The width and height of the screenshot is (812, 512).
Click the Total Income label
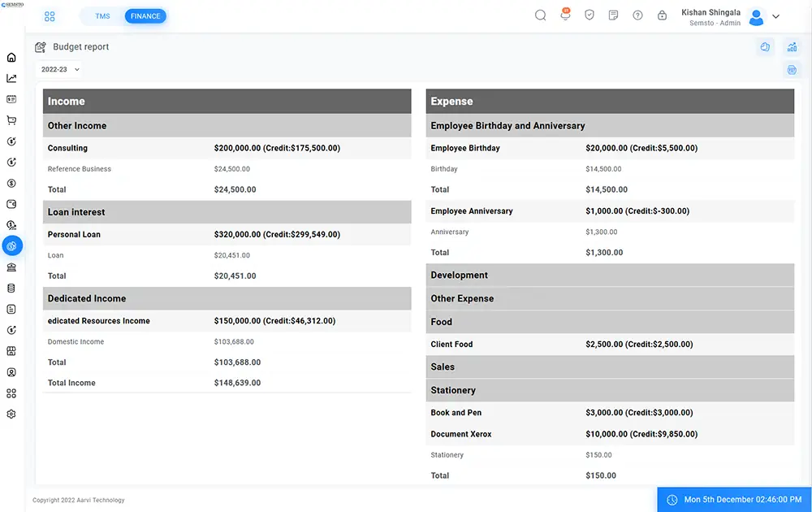pos(71,383)
